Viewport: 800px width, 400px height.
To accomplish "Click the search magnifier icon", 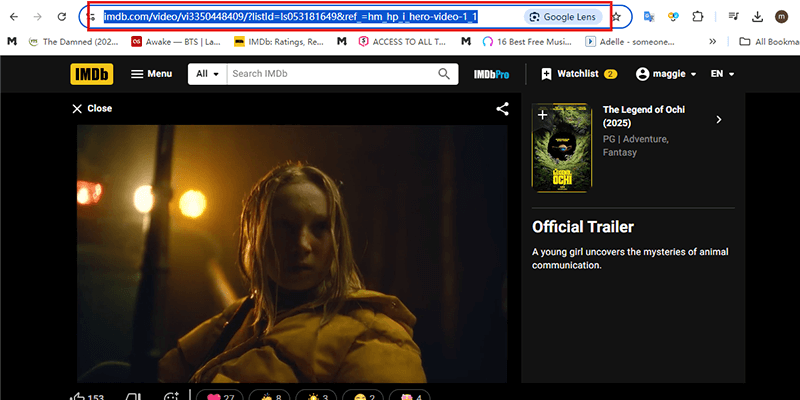I will (444, 74).
